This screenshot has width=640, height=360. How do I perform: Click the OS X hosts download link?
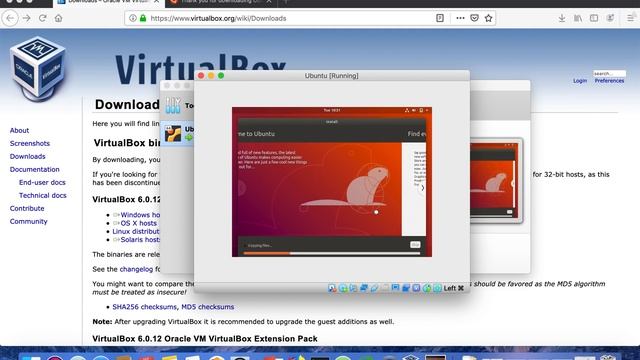(138, 223)
